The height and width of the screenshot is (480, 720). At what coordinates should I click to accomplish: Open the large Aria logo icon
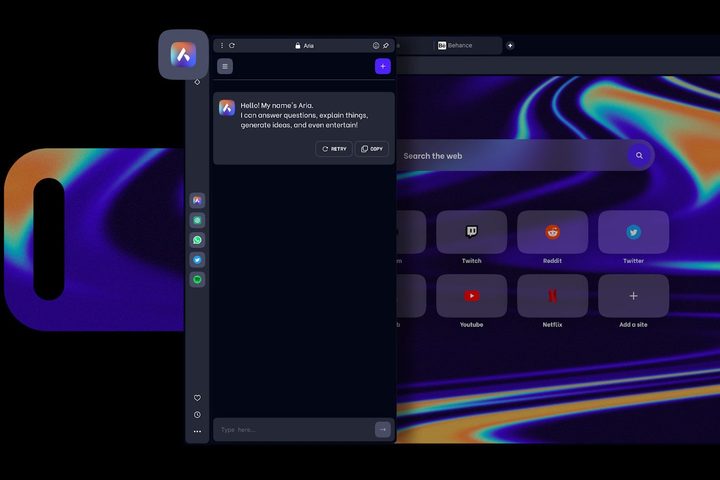pos(183,55)
